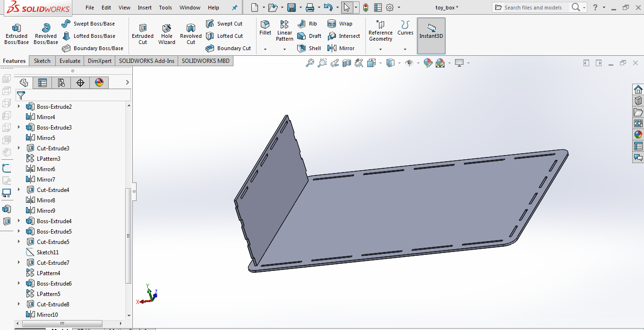The height and width of the screenshot is (330, 644).
Task: Click the Rebuild traffic light icon
Action: coord(365,8)
